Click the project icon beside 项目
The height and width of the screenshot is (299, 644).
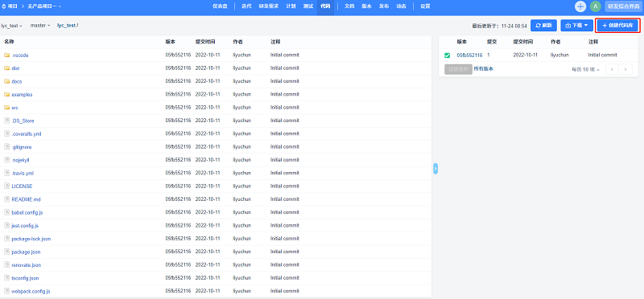[x=4, y=6]
